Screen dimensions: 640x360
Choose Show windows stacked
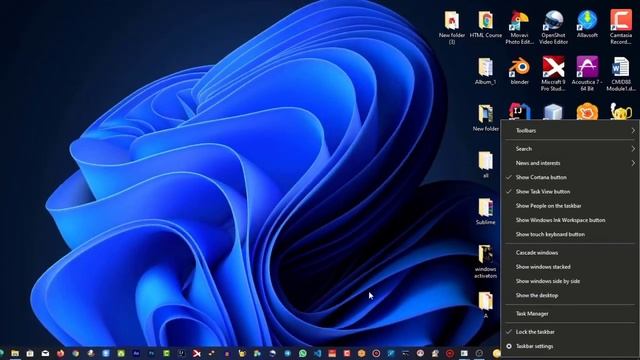tap(570, 267)
